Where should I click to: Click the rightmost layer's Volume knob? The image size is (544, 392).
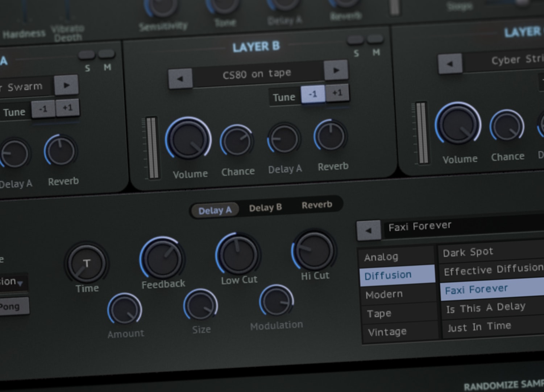[x=458, y=125]
